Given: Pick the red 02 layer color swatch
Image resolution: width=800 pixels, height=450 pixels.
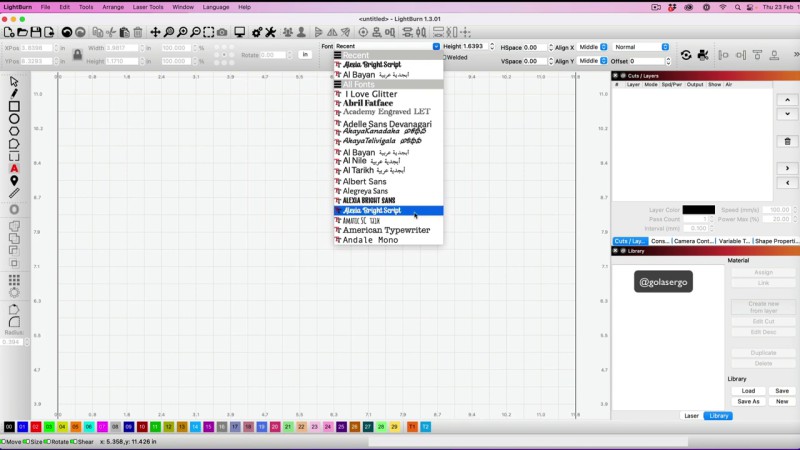Looking at the screenshot, I should [36, 427].
